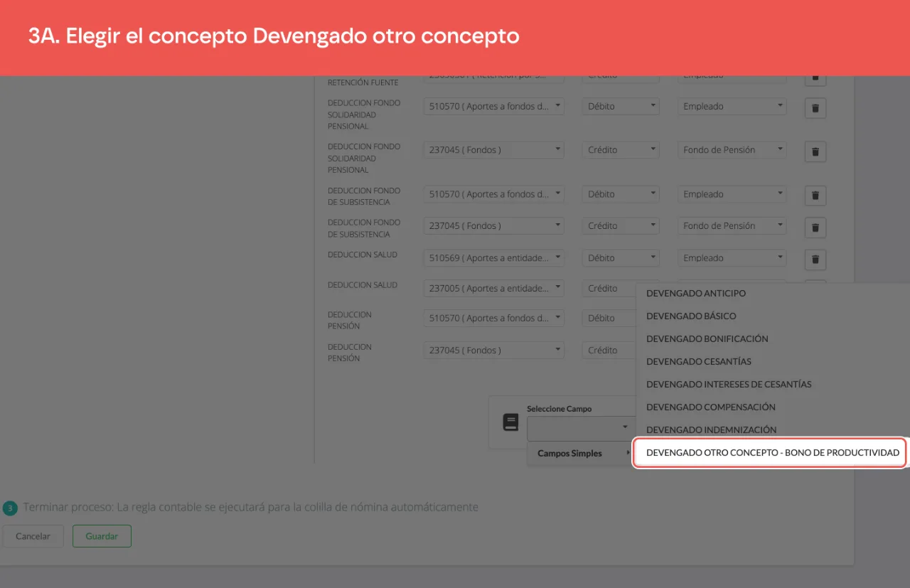Open Fondo de Pensión dropdown in fondo de subsistencia row

coord(732,226)
